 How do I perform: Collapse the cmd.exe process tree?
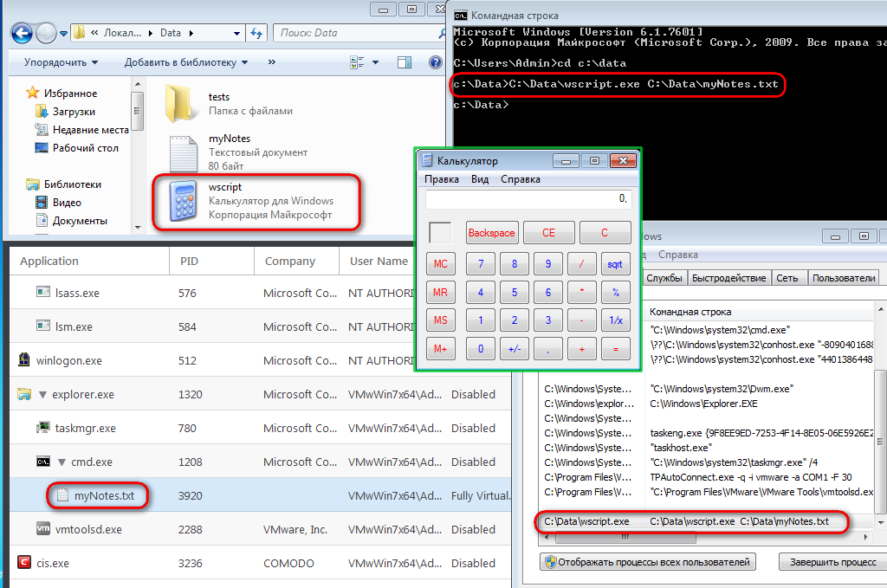tap(62, 462)
